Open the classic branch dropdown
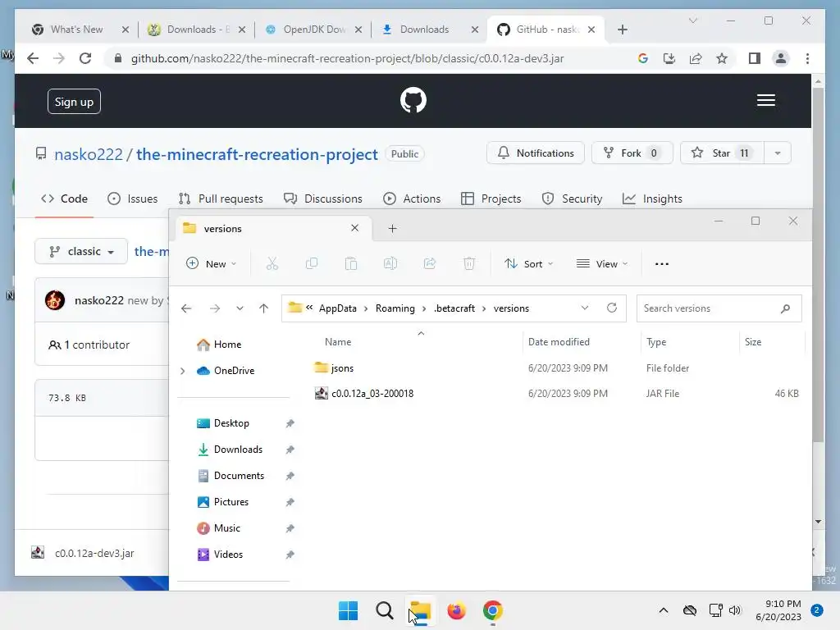Viewport: 840px width, 630px height. tap(81, 251)
